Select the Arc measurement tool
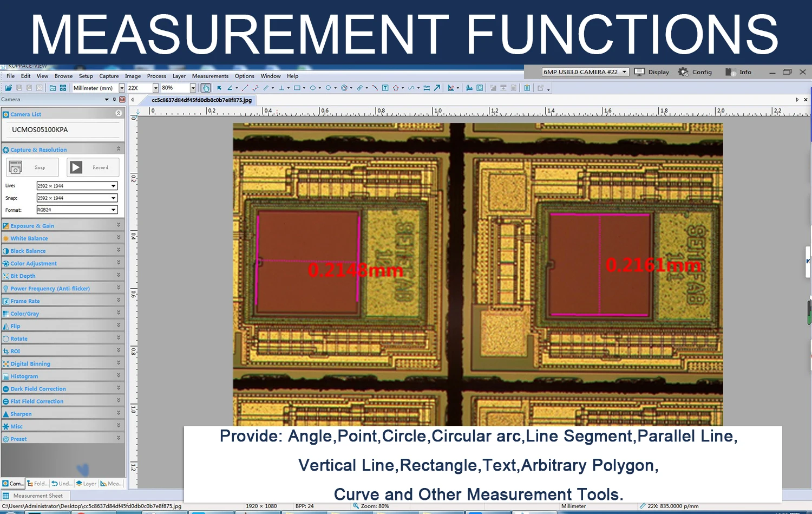Viewport: 812px width, 514px height. 375,88
